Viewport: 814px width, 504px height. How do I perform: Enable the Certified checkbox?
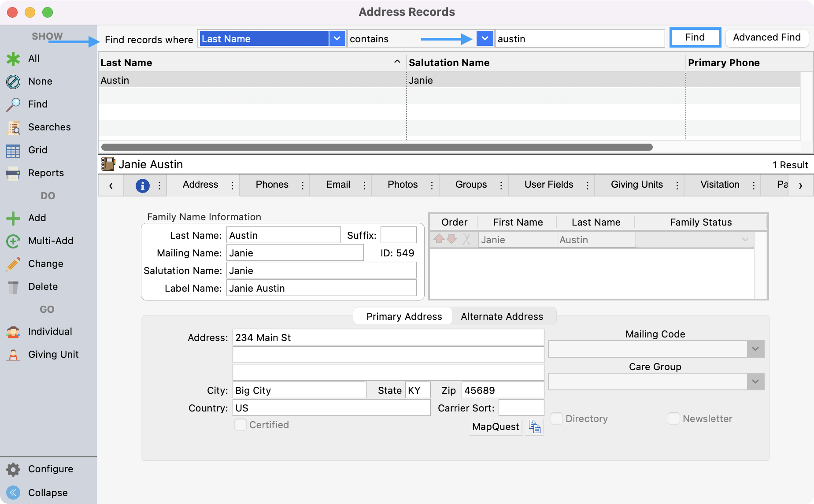240,425
